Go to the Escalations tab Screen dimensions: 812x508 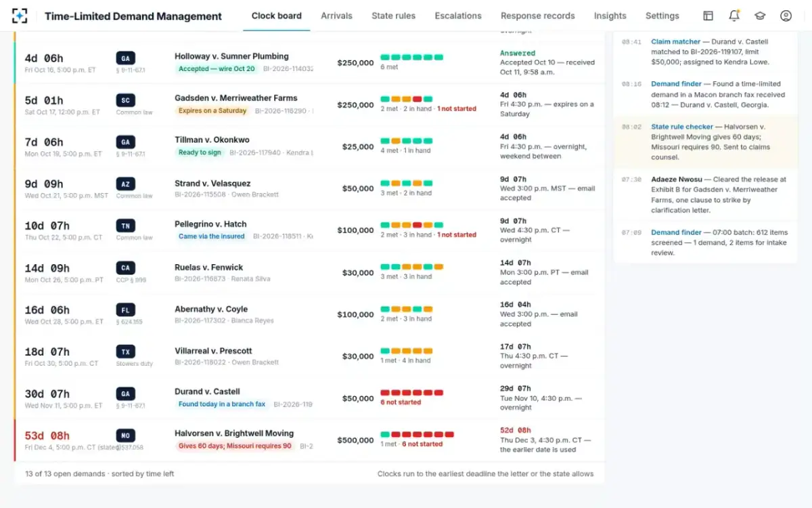458,16
